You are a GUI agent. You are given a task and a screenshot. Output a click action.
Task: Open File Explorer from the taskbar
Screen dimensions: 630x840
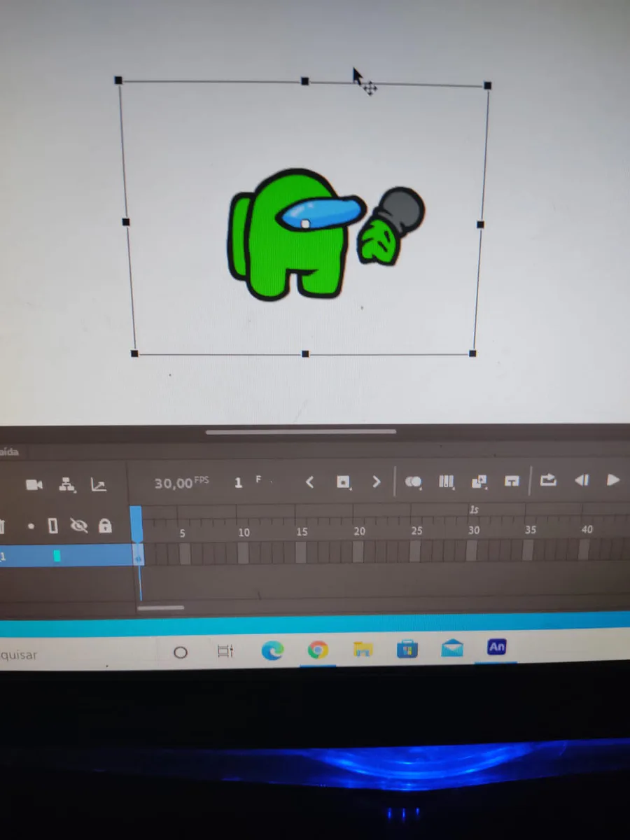click(x=362, y=650)
